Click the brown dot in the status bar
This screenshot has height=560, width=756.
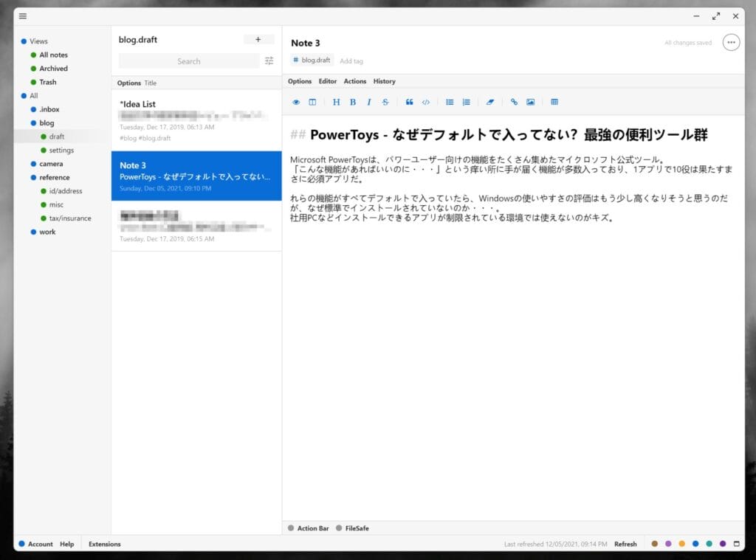tap(654, 544)
